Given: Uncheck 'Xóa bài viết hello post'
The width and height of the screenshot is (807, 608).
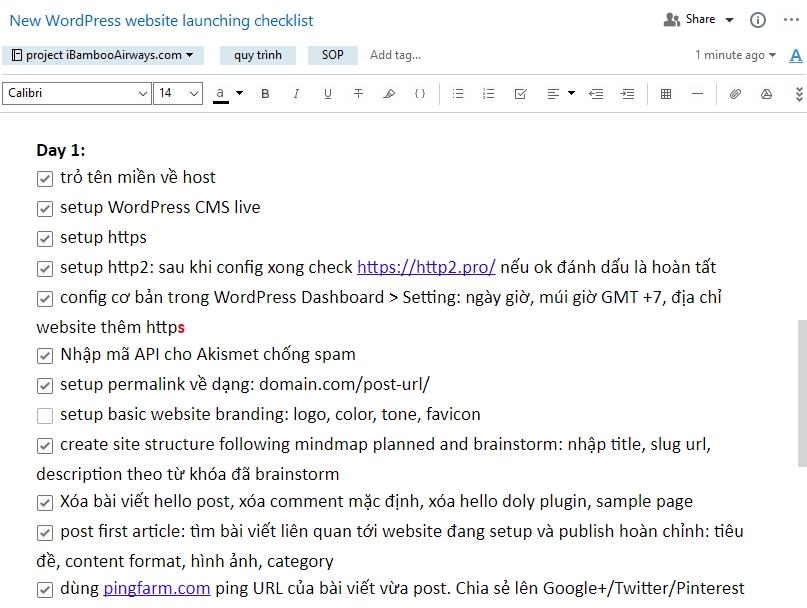Looking at the screenshot, I should (x=45, y=502).
